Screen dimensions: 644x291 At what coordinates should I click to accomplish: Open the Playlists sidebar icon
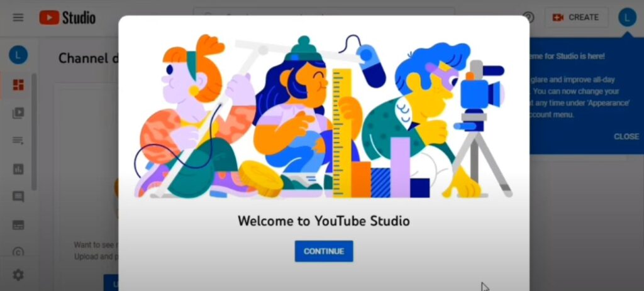click(x=18, y=141)
